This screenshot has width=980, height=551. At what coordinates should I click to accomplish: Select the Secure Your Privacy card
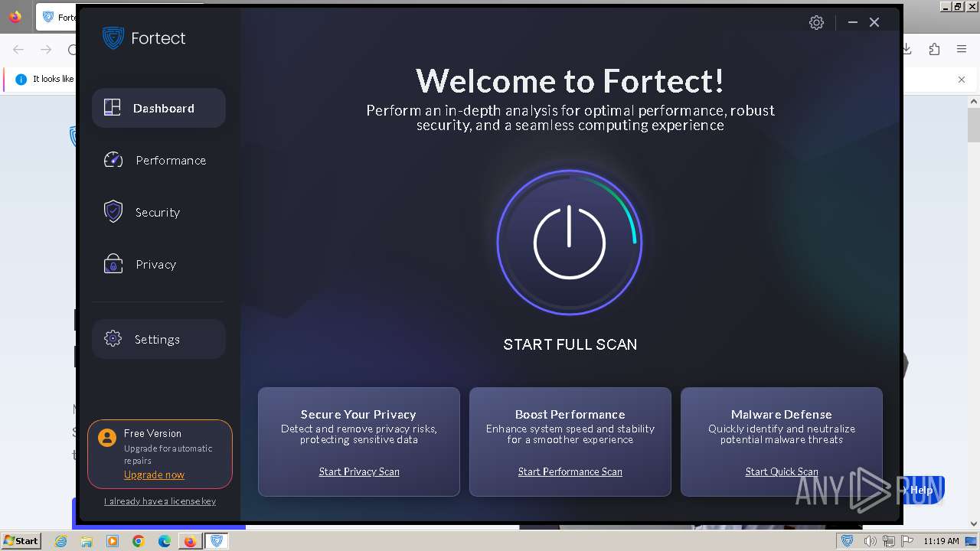pyautogui.click(x=359, y=442)
